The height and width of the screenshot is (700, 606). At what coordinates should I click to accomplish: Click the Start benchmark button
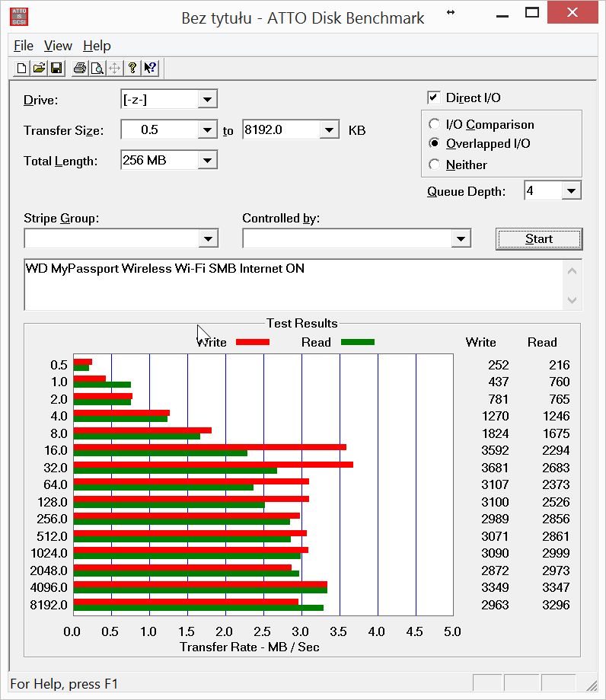click(x=539, y=239)
